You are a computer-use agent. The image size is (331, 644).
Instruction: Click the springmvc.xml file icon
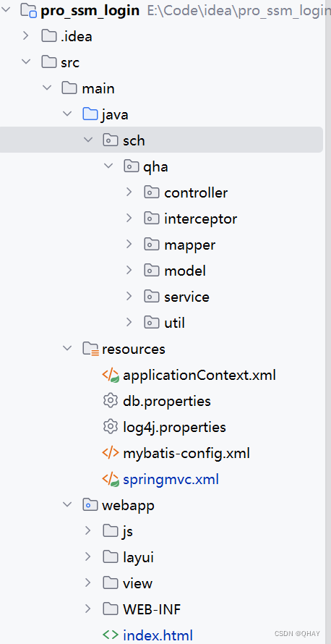pos(111,479)
